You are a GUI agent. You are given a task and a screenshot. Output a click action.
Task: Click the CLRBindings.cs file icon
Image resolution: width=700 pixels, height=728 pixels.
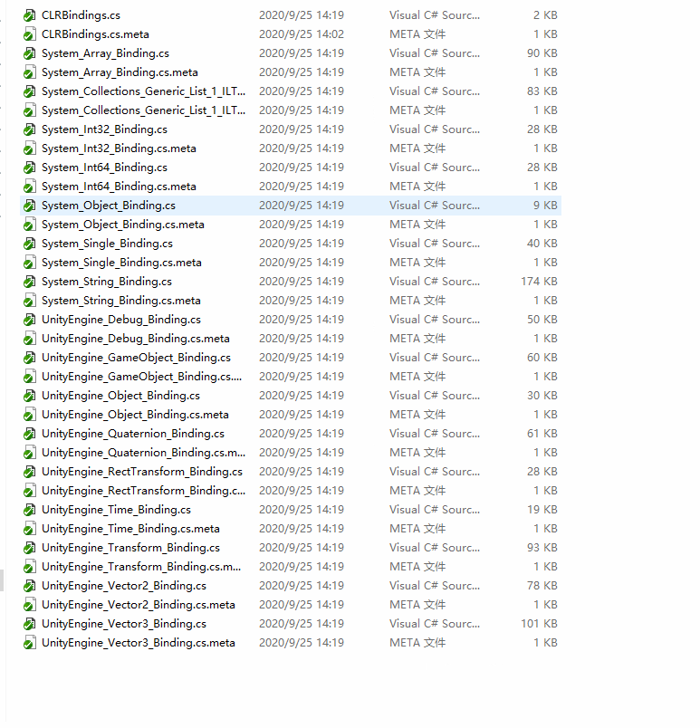point(31,15)
